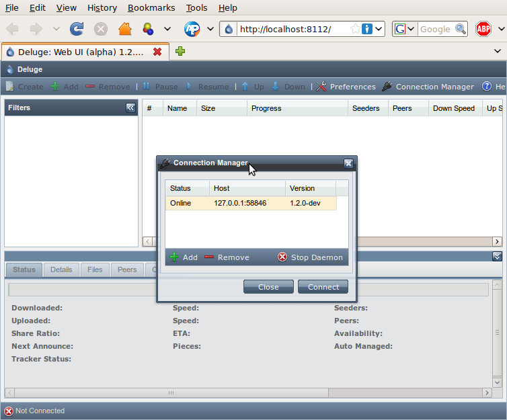Open the Bookmarks menu
The height and width of the screenshot is (420, 507).
pyautogui.click(x=151, y=7)
